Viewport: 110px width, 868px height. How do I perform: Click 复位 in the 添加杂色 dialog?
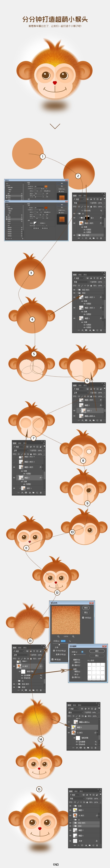coord(86,613)
